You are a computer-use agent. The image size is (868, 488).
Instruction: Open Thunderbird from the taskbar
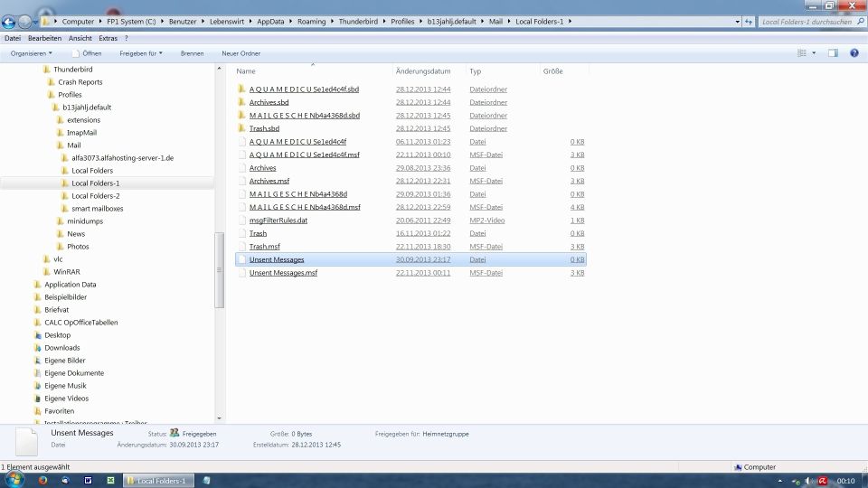coord(65,480)
